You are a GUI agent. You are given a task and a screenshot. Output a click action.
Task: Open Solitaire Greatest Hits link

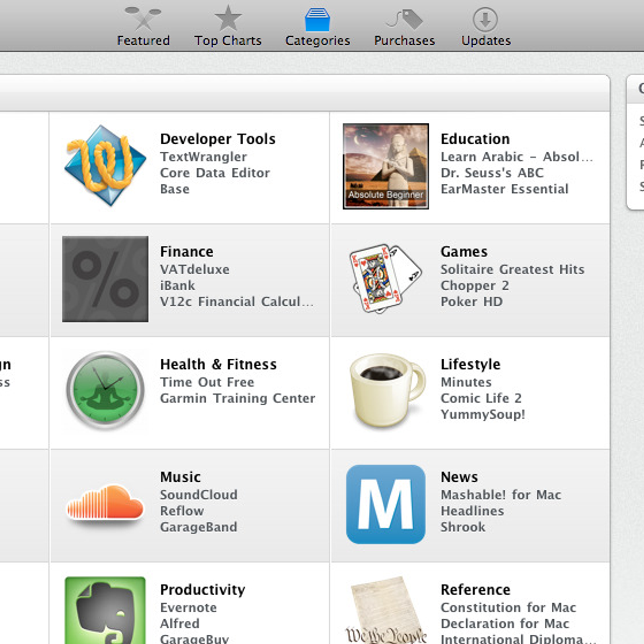[x=512, y=270]
